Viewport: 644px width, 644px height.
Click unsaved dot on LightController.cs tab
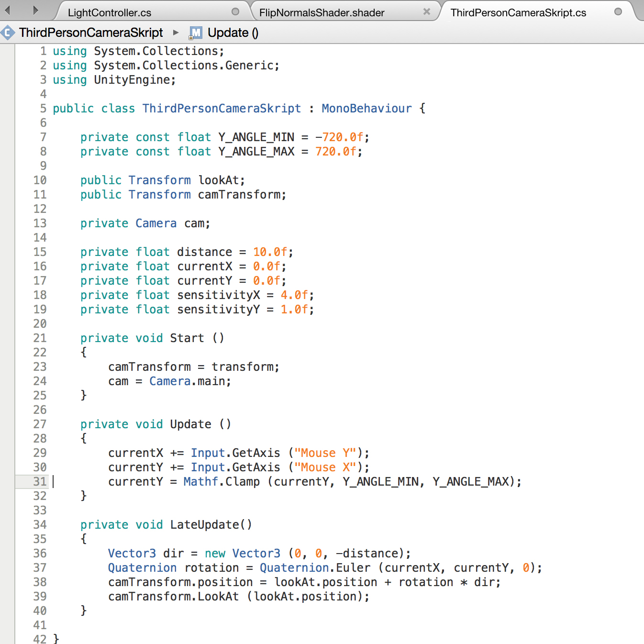(x=235, y=11)
